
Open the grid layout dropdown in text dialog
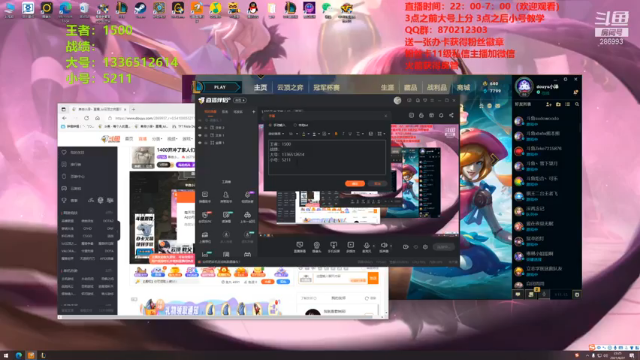380,134
